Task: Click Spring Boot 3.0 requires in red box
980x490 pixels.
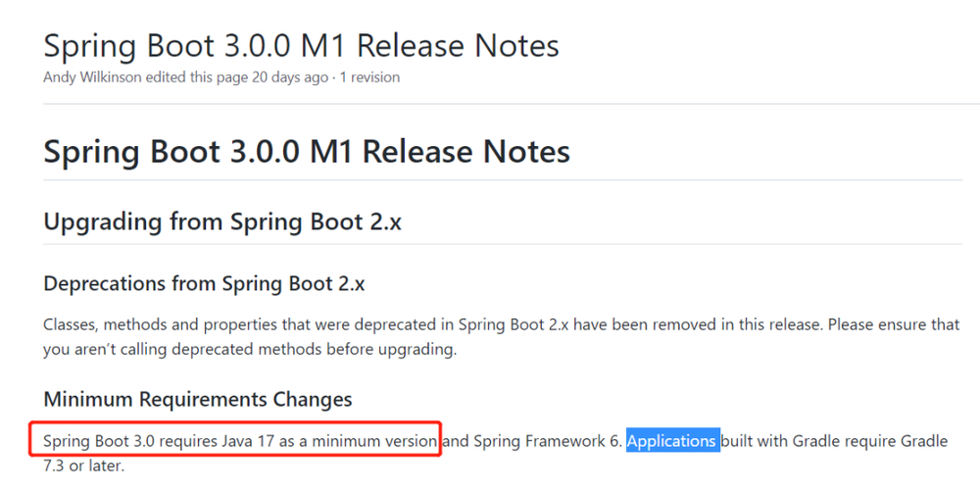Action: point(122,441)
